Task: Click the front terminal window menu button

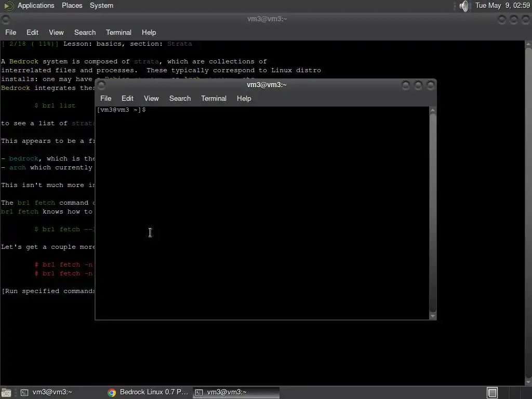Action: [x=101, y=85]
